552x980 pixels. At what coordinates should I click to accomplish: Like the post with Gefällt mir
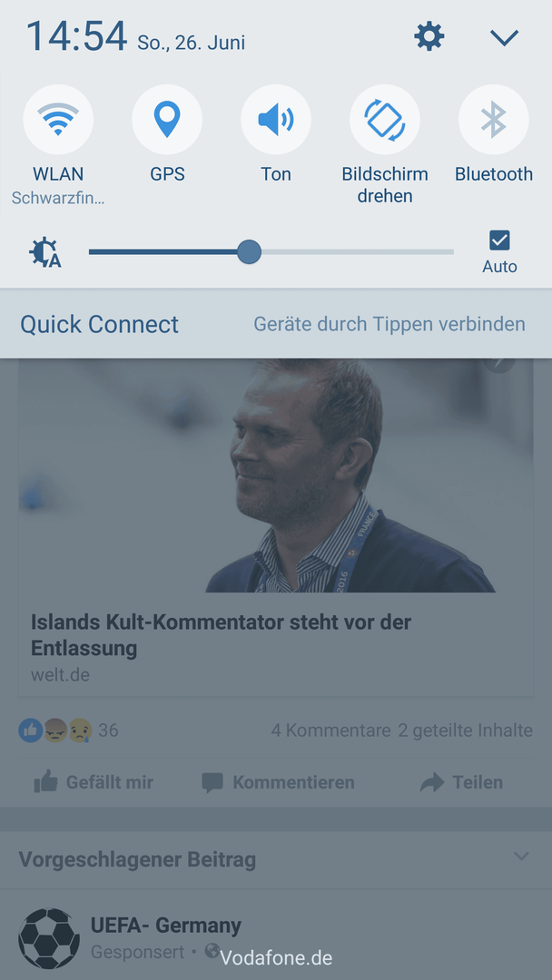pyautogui.click(x=94, y=782)
